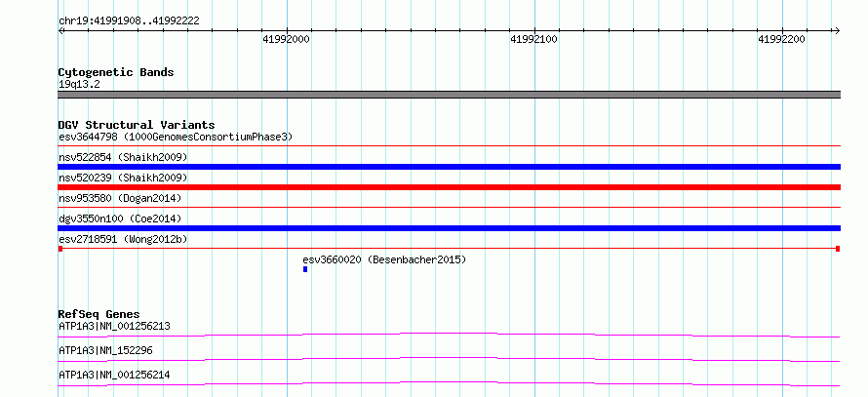Open variant esv2718591 (Wong2012b) label
The width and height of the screenshot is (868, 397).
123,239
